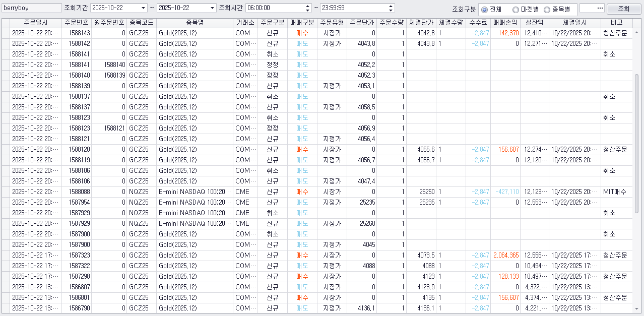Click the 체결단가 column header
644x316 pixels.
coord(421,23)
